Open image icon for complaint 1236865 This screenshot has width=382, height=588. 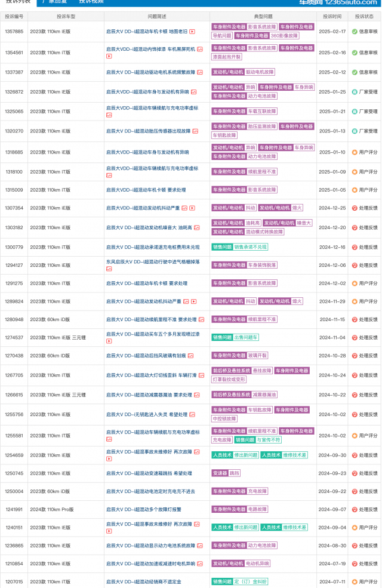200,546
